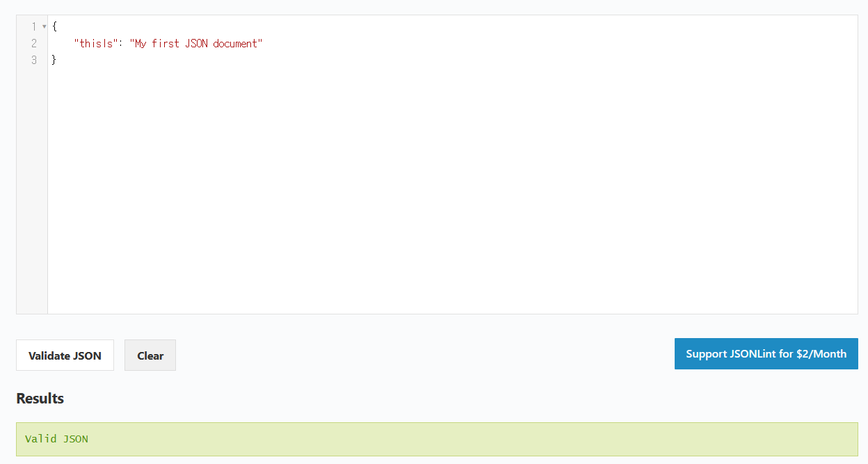This screenshot has width=868, height=464.
Task: Place cursor after opening curly brace
Action: (x=58, y=26)
